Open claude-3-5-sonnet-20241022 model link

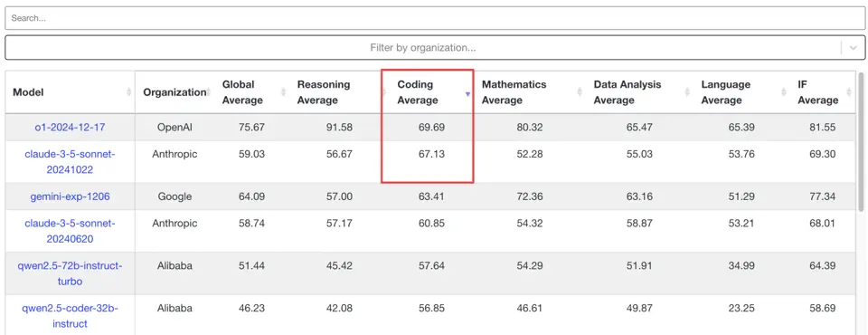point(70,162)
